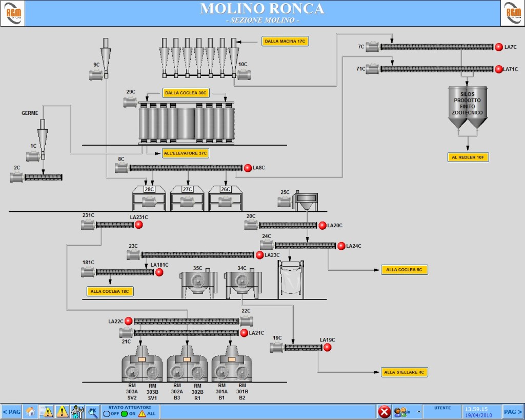Open maintenance technician tools icon
Viewport: 525px width, 420px height.
(x=77, y=412)
